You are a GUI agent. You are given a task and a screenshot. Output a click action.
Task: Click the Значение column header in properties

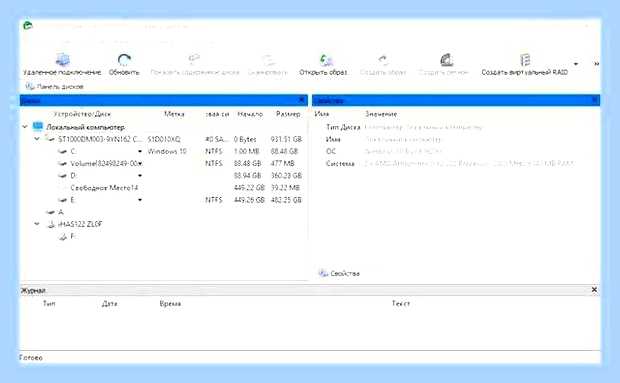click(x=381, y=114)
